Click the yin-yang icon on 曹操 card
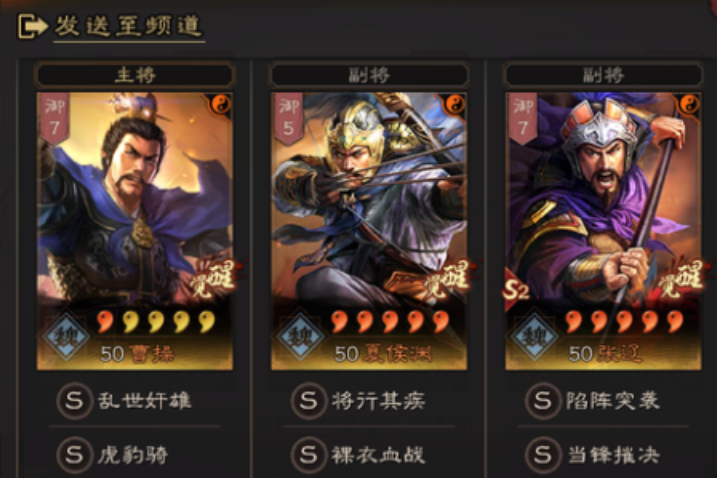The height and width of the screenshot is (478, 717). [220, 105]
